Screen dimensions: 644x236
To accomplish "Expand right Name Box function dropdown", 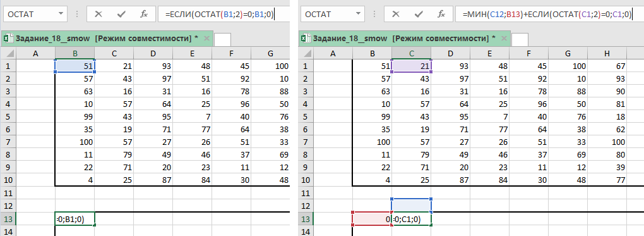I will click(x=358, y=13).
